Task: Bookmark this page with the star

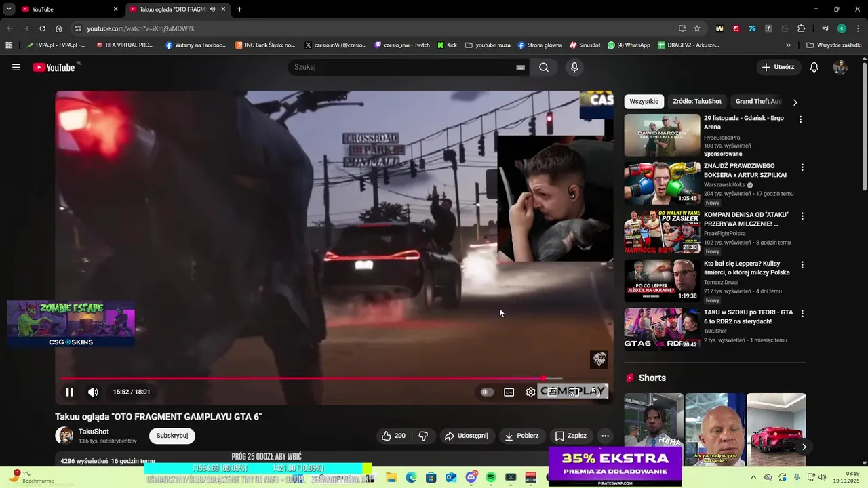Action: (697, 28)
